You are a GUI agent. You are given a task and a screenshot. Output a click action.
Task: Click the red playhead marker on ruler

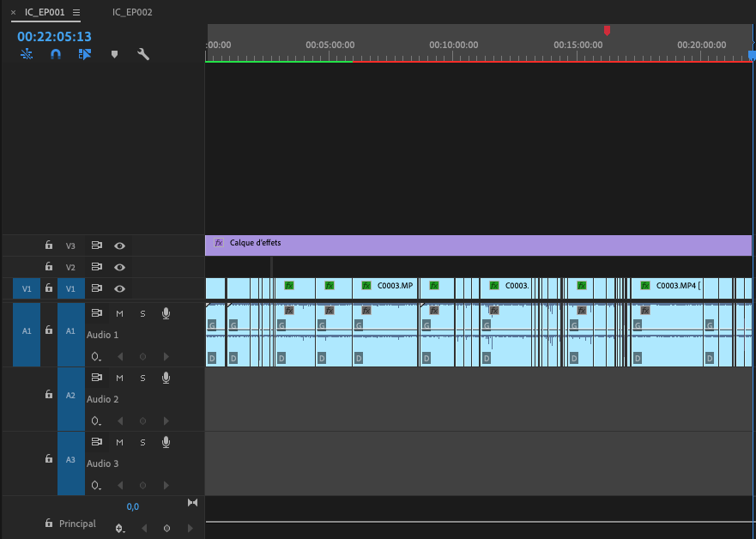pyautogui.click(x=607, y=31)
